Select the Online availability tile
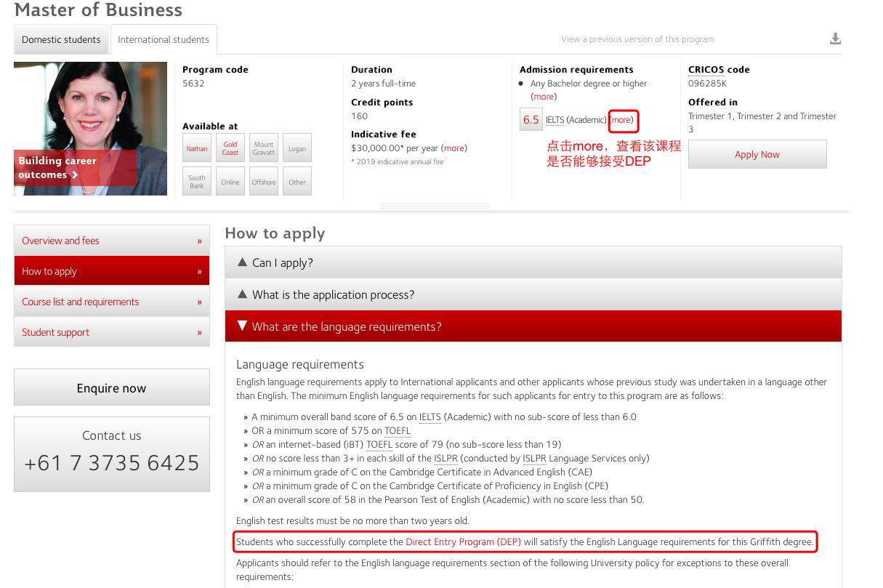This screenshot has height=588, width=883. [x=230, y=182]
